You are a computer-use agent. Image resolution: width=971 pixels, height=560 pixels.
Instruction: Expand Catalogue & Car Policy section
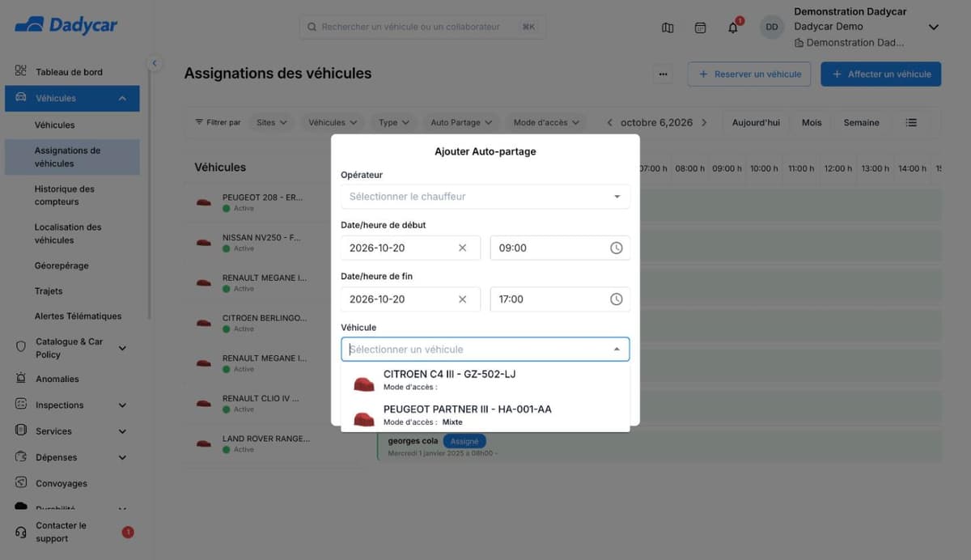[x=122, y=348]
